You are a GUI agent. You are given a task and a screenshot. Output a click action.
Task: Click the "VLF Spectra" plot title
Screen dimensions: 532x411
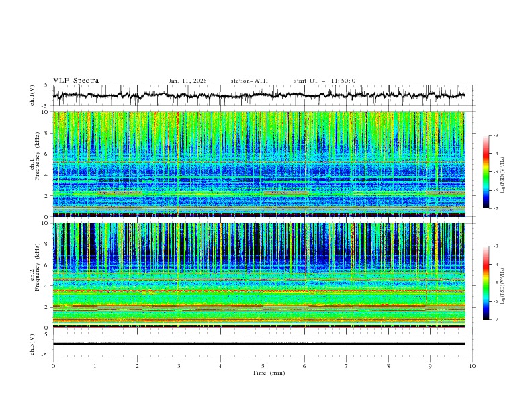click(76, 81)
